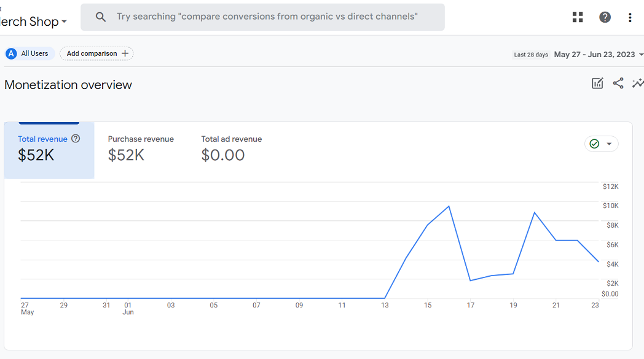Open the Google apps grid icon

[577, 17]
